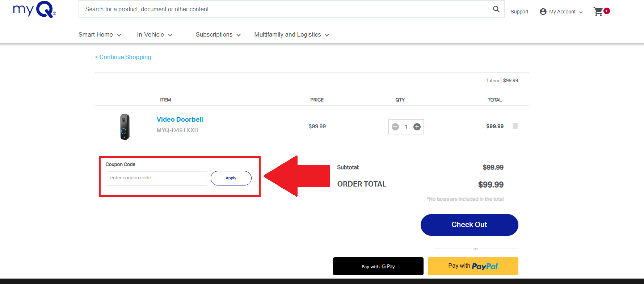Viewport: 644px width, 284px height.
Task: Expand the Subscriptions dropdown
Action: (x=239, y=35)
